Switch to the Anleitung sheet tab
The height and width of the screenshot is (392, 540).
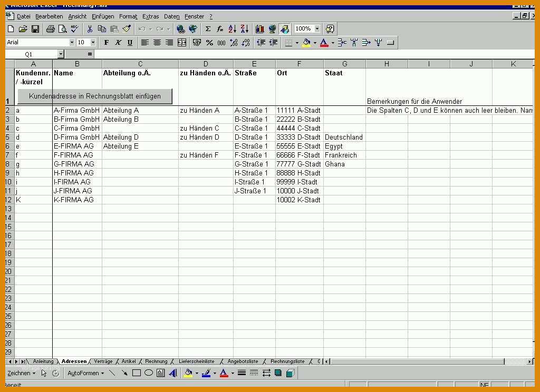pos(43,361)
